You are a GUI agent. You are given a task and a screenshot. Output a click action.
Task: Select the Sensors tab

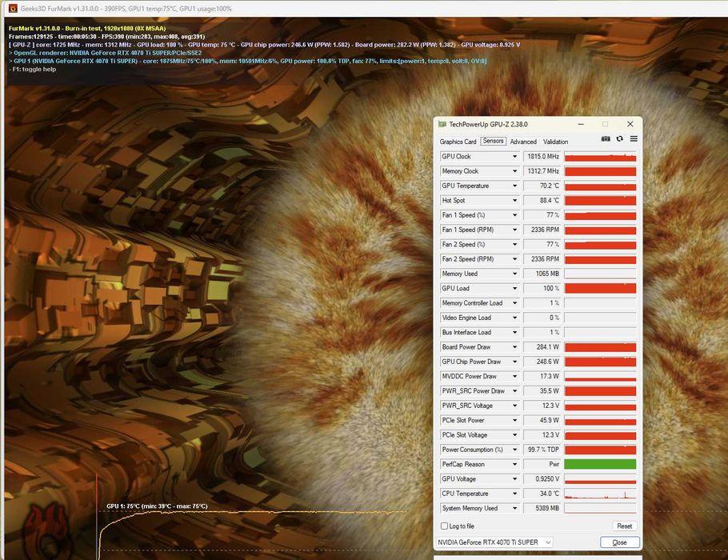pyautogui.click(x=493, y=141)
